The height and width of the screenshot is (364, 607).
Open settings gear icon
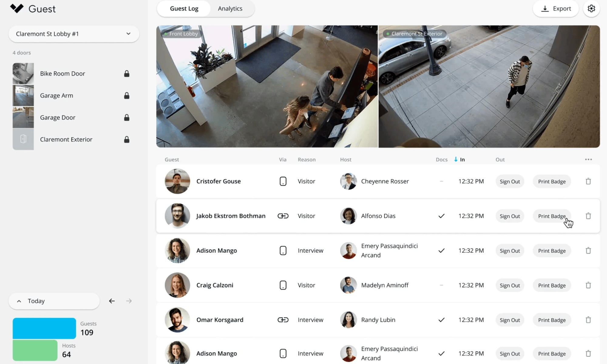591,8
